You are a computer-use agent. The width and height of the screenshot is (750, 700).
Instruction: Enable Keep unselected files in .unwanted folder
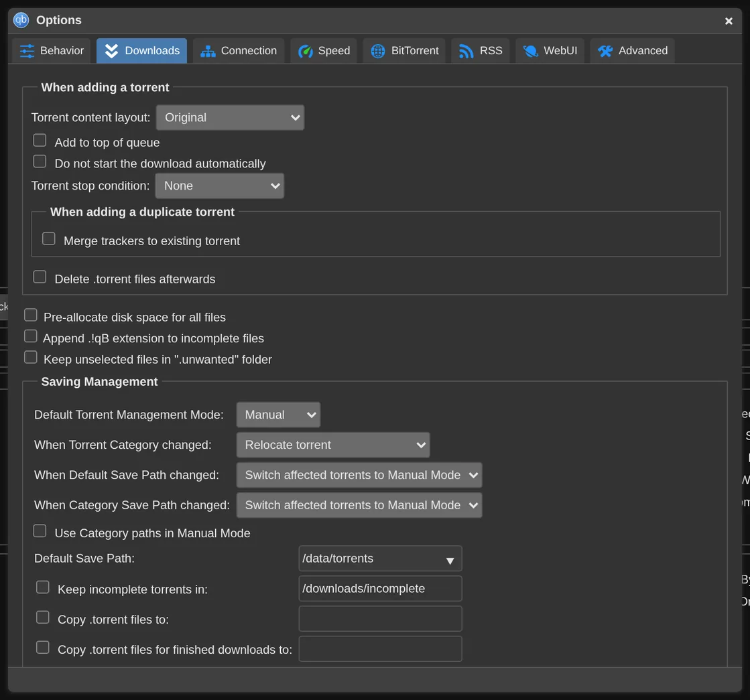(31, 357)
